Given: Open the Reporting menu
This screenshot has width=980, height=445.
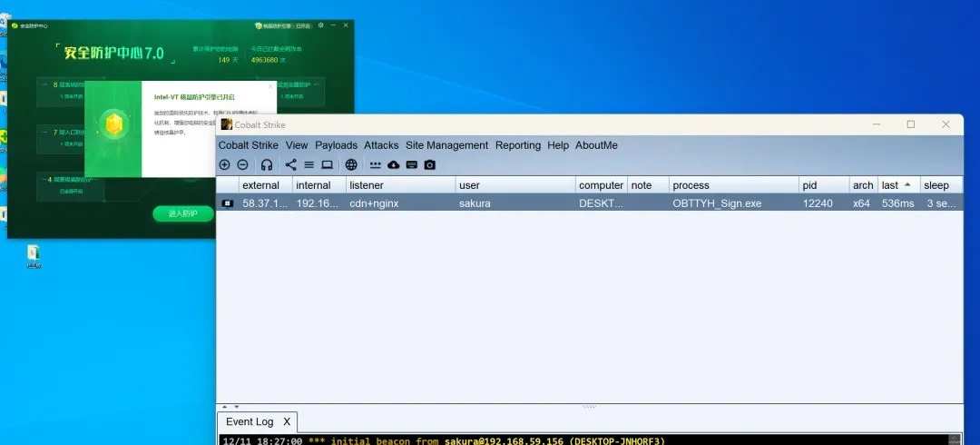Looking at the screenshot, I should (x=518, y=145).
